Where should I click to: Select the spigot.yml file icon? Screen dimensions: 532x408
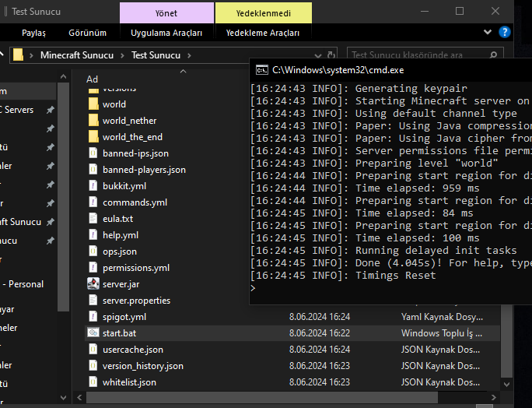(93, 316)
